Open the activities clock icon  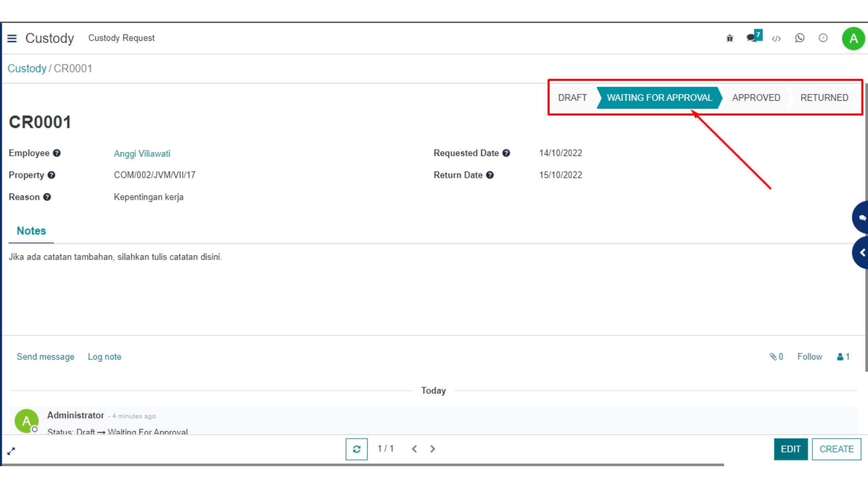(x=823, y=38)
